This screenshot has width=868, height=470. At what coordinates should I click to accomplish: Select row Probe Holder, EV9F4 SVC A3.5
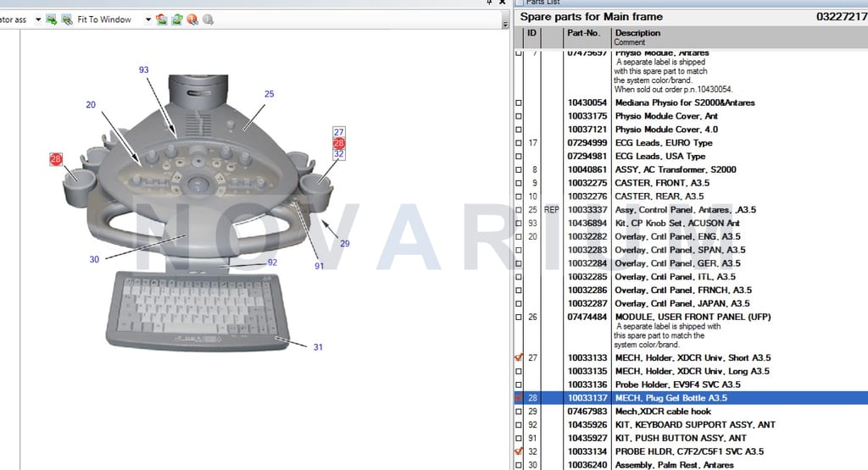tap(691, 384)
